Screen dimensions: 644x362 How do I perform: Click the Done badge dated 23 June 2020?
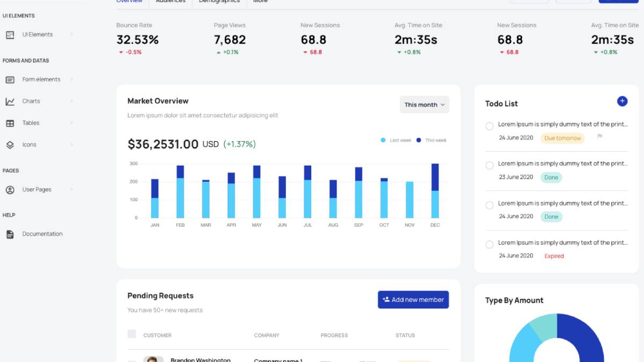[551, 178]
